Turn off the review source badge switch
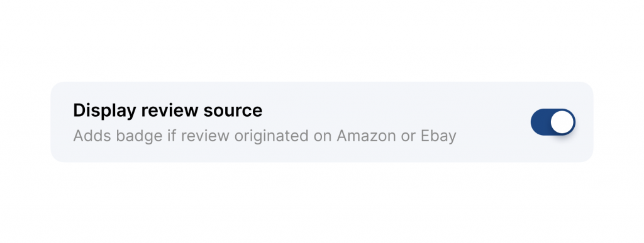Image resolution: width=644 pixels, height=243 pixels. click(x=553, y=122)
